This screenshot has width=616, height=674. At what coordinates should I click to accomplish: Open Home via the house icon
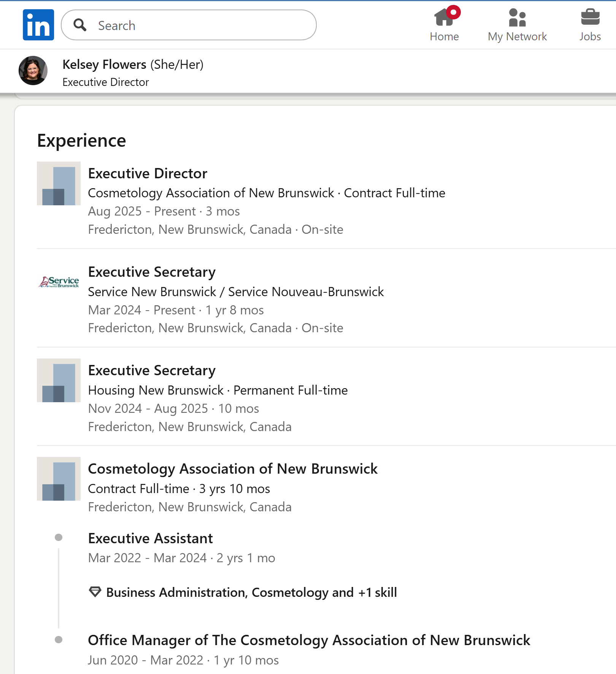click(x=444, y=18)
